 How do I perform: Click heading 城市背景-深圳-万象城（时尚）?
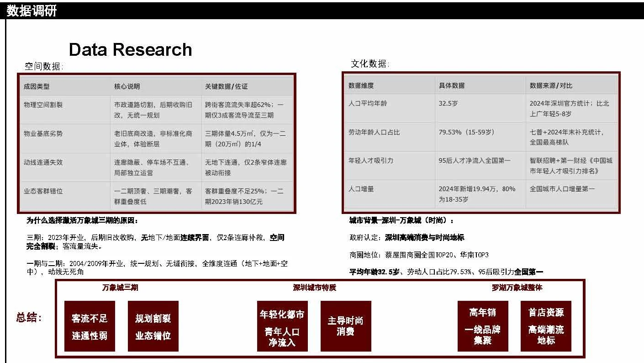tap(402, 220)
